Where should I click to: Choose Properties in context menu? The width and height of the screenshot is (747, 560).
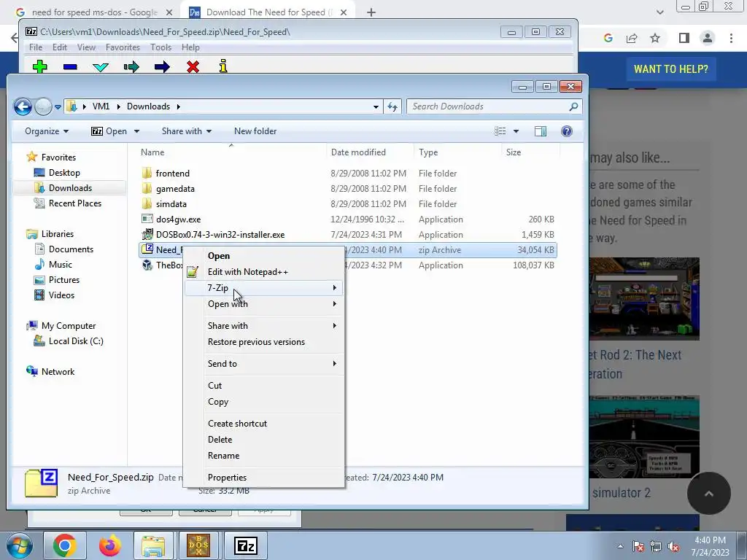(x=263, y=477)
